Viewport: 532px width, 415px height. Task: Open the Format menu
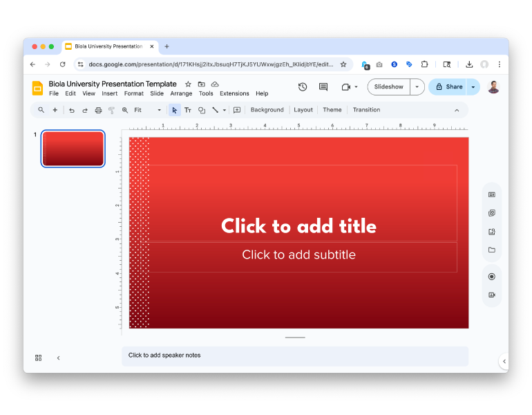[133, 93]
